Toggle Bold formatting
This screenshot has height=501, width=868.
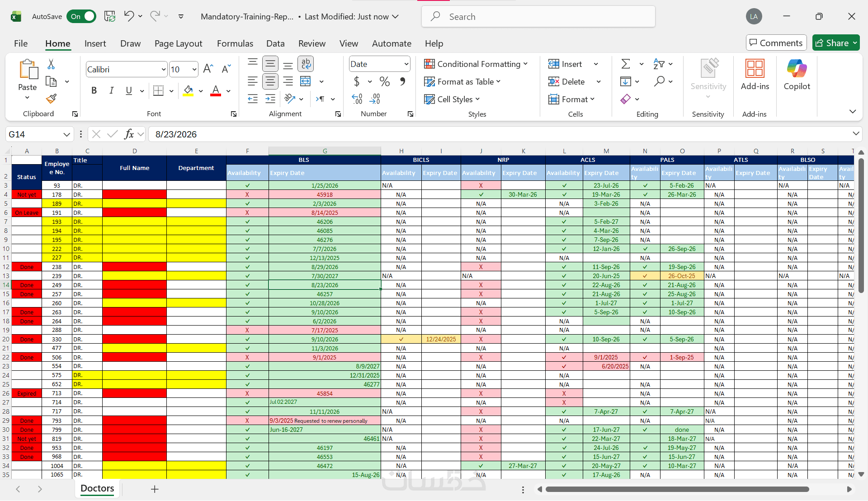tap(94, 90)
